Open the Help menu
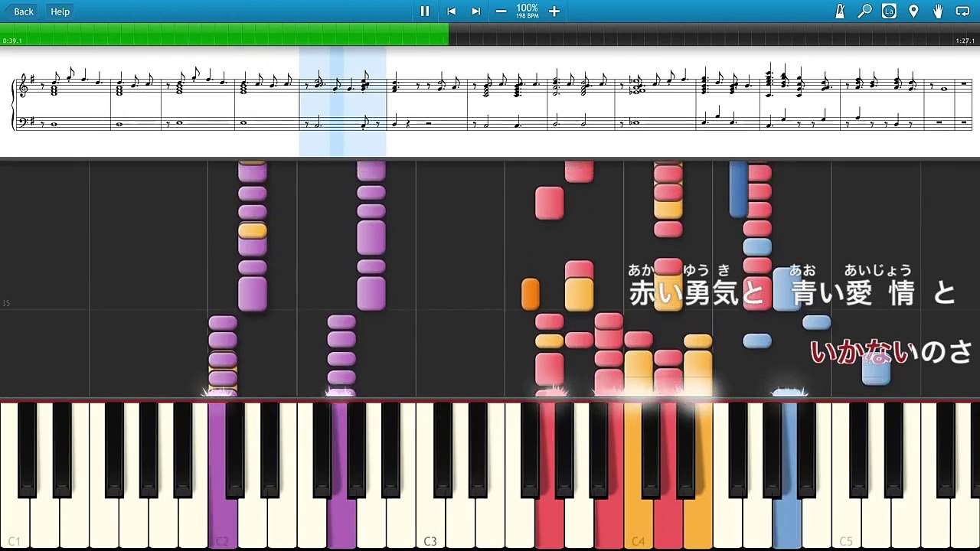The height and width of the screenshot is (551, 980). click(x=60, y=11)
